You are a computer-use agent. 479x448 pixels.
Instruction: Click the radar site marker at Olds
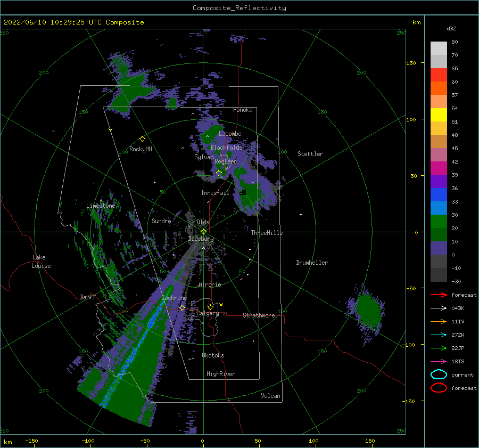[x=203, y=232]
